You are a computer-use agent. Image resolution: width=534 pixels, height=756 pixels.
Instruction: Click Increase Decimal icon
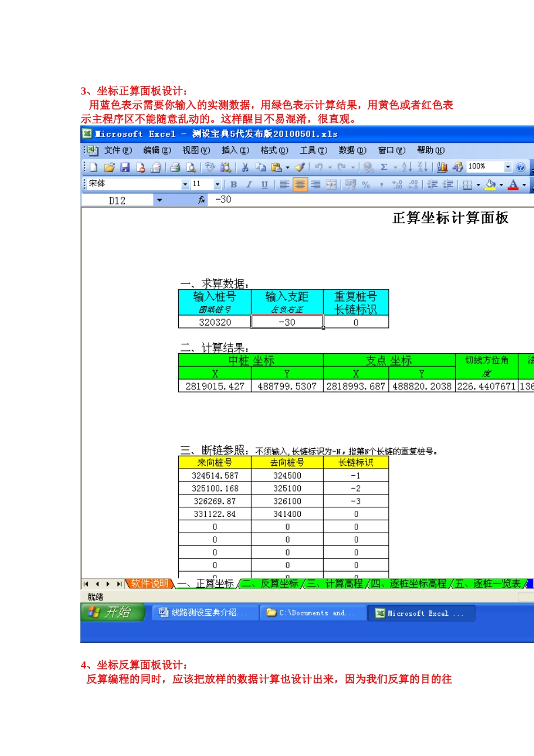pyautogui.click(x=397, y=184)
